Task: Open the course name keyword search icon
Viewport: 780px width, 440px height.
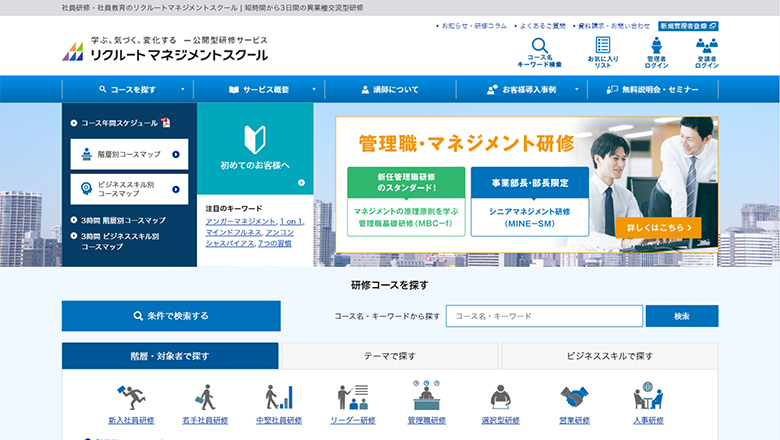Action: [540, 46]
